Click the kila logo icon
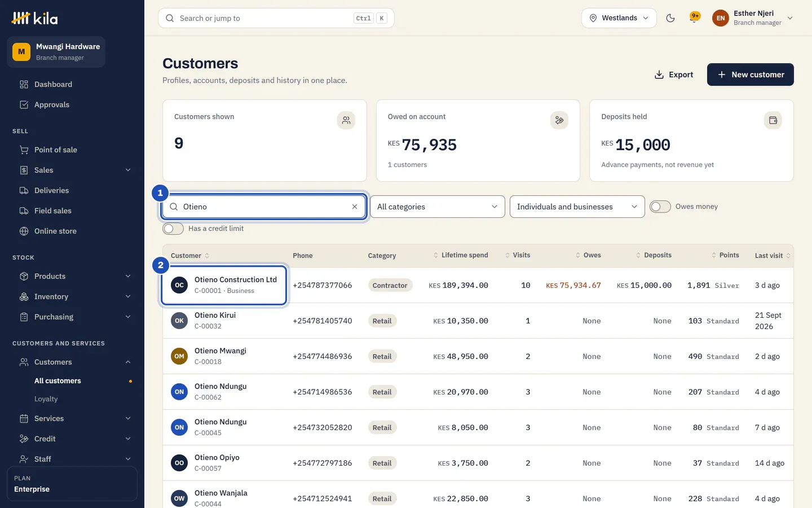 point(21,18)
